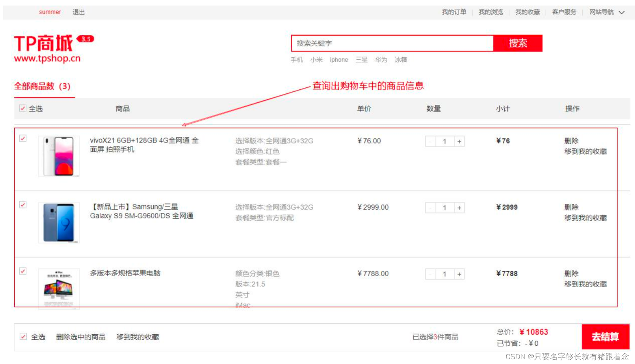Decrease vivoX21 quantity with minus
This screenshot has width=635, height=364.
(430, 141)
